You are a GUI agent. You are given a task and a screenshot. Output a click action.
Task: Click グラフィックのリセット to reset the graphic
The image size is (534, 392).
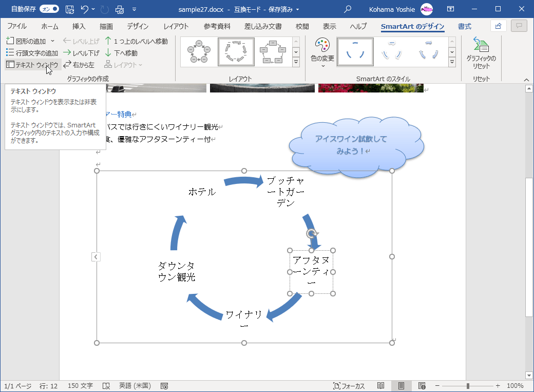point(481,52)
